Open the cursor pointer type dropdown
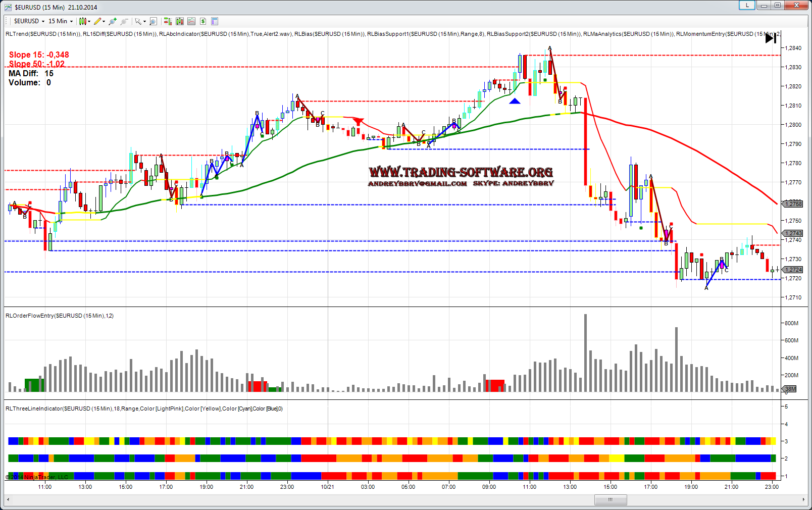The height and width of the screenshot is (510, 812). point(140,21)
